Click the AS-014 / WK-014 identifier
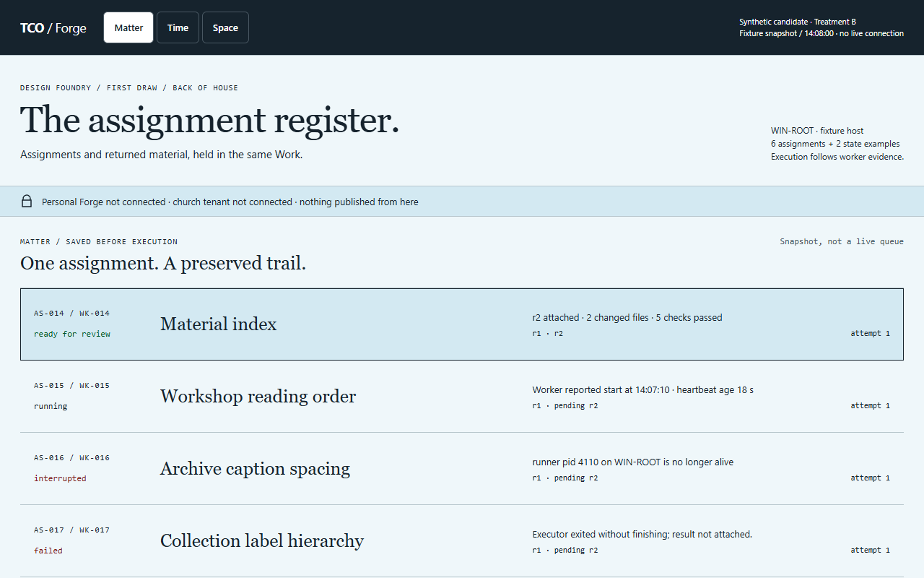 point(71,314)
